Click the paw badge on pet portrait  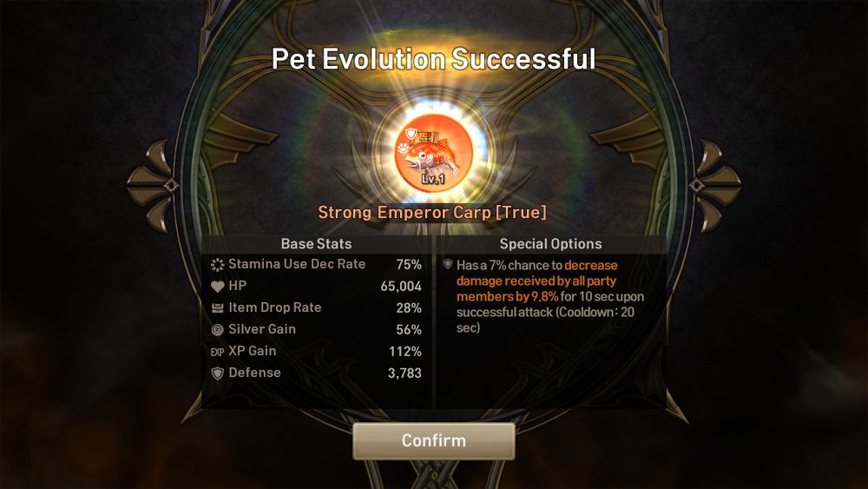coord(403,149)
